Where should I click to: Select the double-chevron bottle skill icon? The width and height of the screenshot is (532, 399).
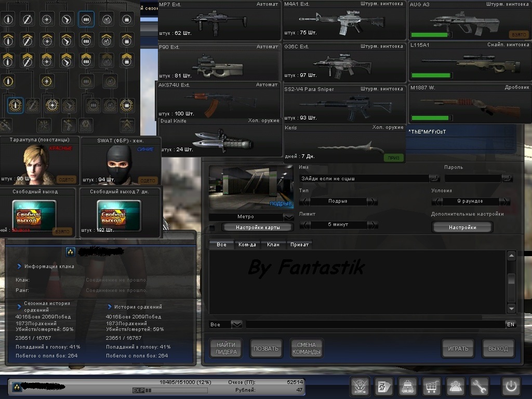point(7,60)
